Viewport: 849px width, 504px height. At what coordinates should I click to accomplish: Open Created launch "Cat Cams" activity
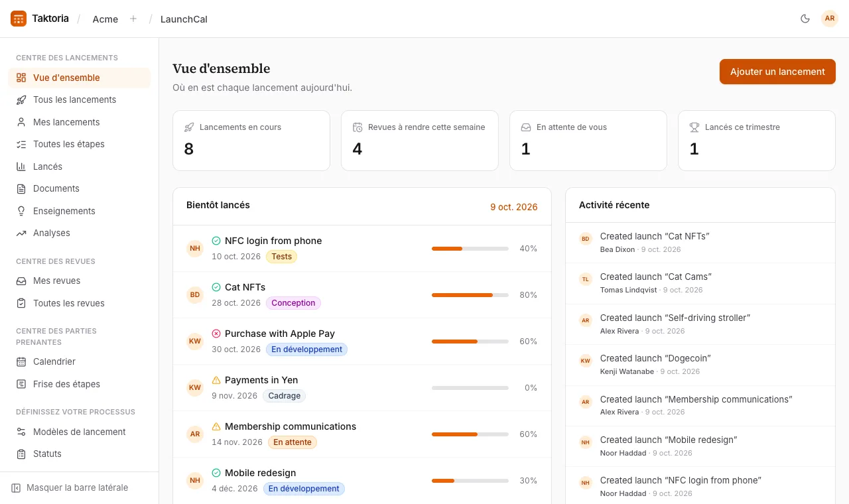700,283
